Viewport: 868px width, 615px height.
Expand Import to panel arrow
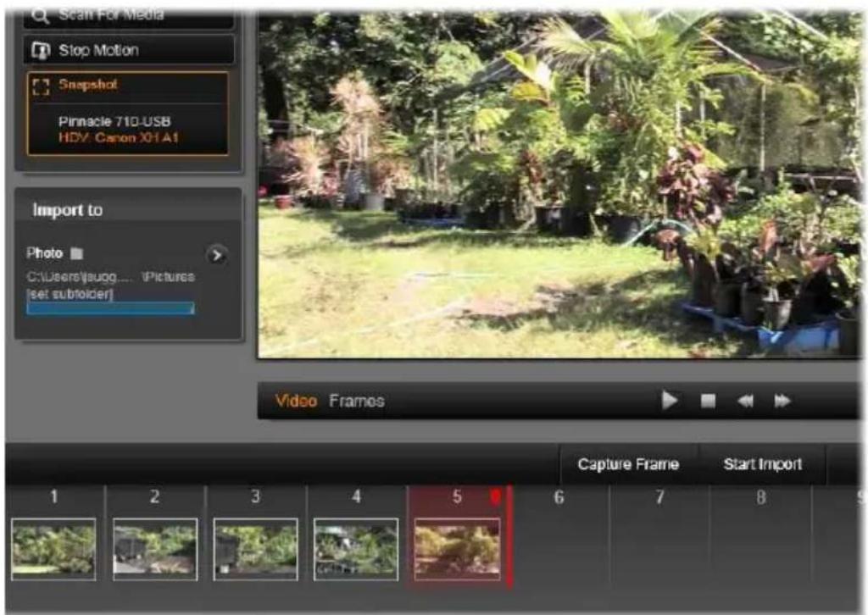pyautogui.click(x=216, y=255)
